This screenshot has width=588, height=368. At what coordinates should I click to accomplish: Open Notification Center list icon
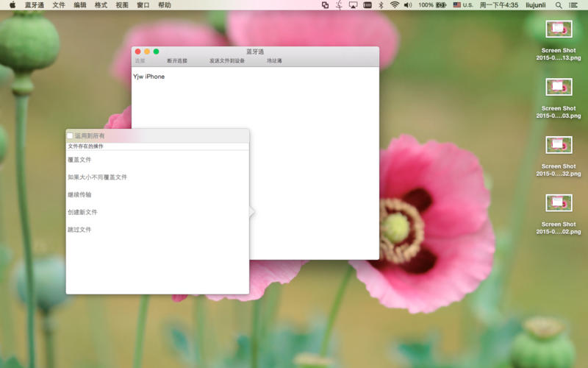coord(574,5)
